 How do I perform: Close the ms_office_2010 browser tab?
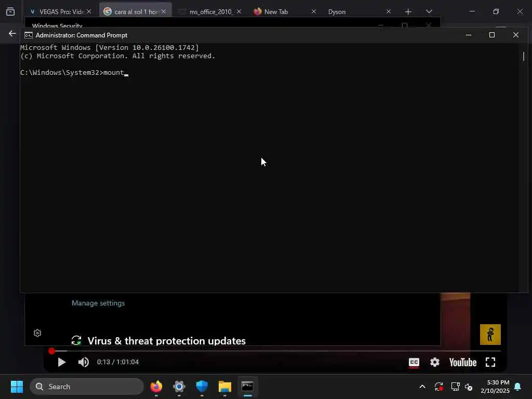click(x=239, y=11)
